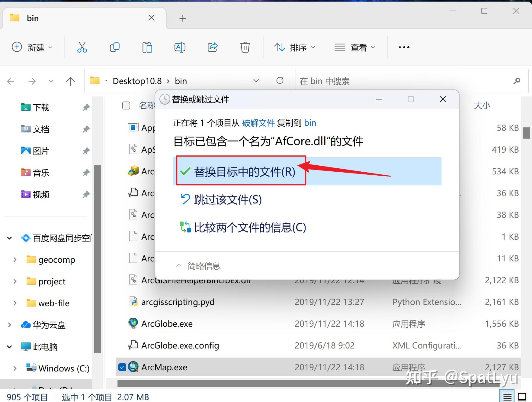The height and width of the screenshot is (402, 532).
Task: Open a new tab with plus icon
Action: point(183,18)
